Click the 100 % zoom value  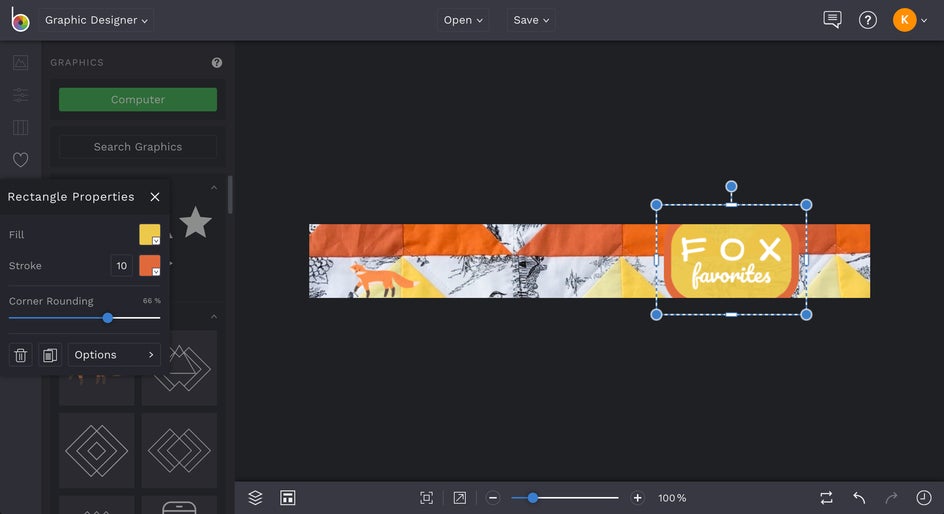tap(672, 498)
